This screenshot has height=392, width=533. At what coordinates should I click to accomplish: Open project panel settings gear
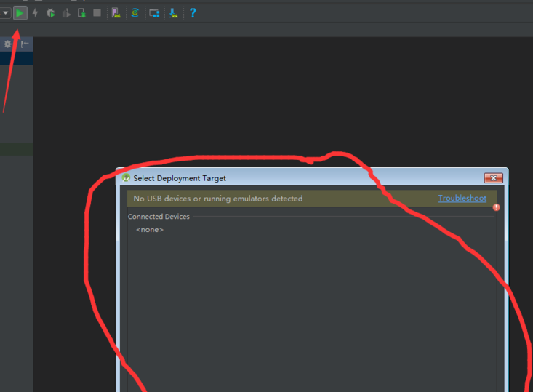[x=8, y=44]
